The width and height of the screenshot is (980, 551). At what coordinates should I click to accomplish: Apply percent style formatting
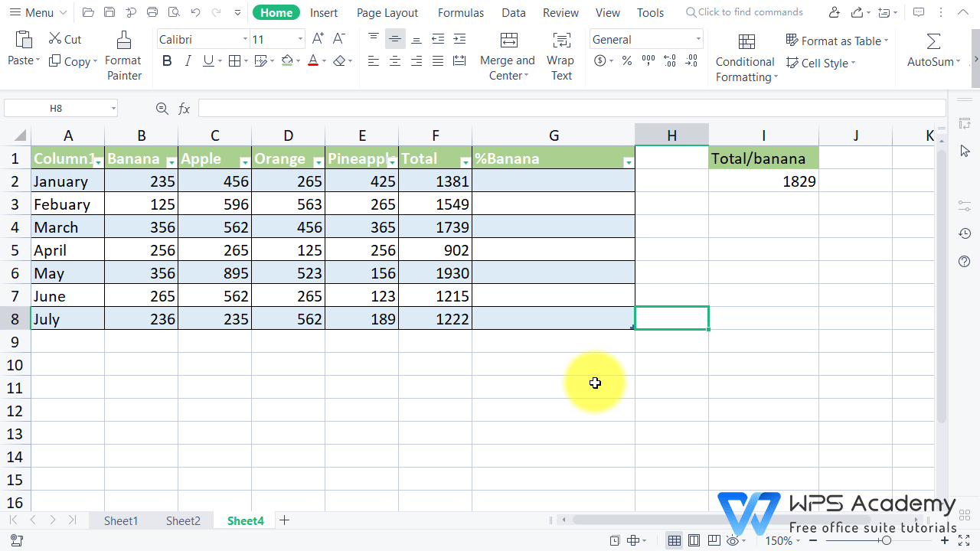[x=626, y=61]
